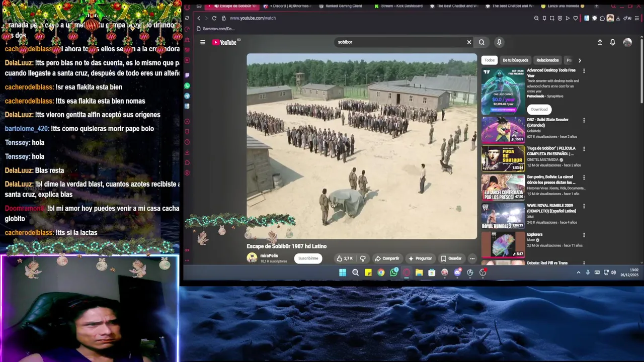The height and width of the screenshot is (362, 644).
Task: Open Extensions cube icon in sidebar
Action: 187,162
